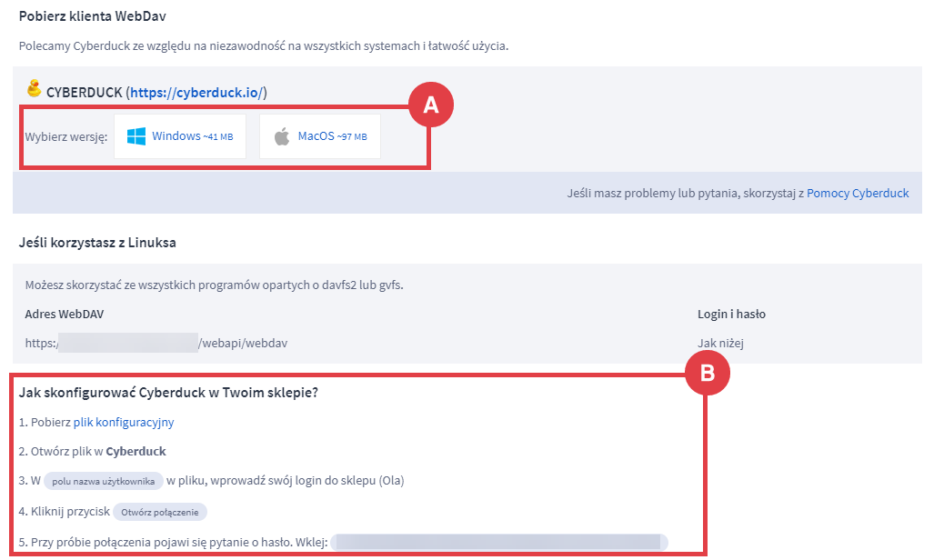Open the https://cyberduck.io/ link
The image size is (944, 560).
[196, 93]
